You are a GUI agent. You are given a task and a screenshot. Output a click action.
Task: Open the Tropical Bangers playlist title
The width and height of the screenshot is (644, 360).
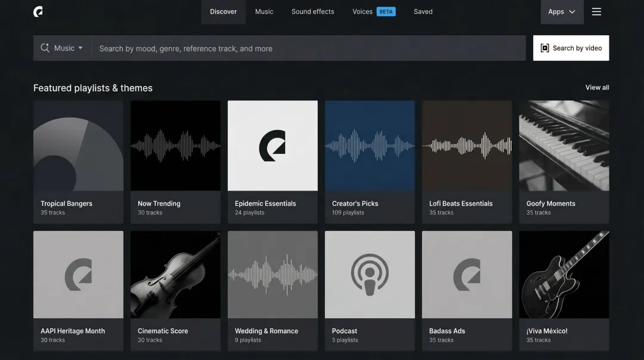click(66, 204)
